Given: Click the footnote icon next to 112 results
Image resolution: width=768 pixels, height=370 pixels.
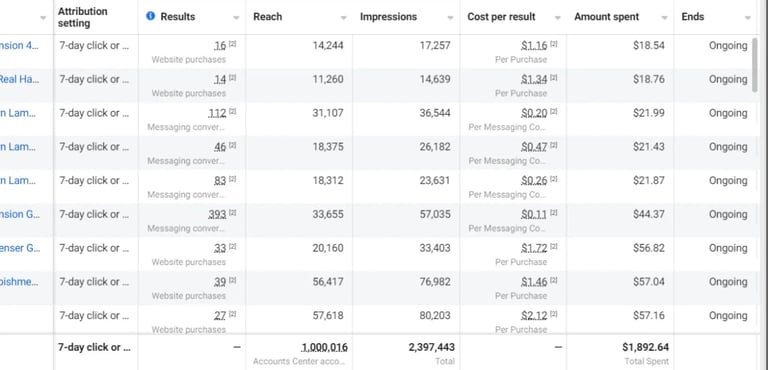Looking at the screenshot, I should (233, 111).
